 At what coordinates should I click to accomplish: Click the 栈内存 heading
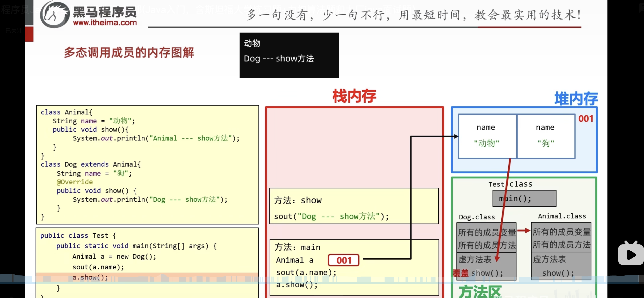[354, 96]
